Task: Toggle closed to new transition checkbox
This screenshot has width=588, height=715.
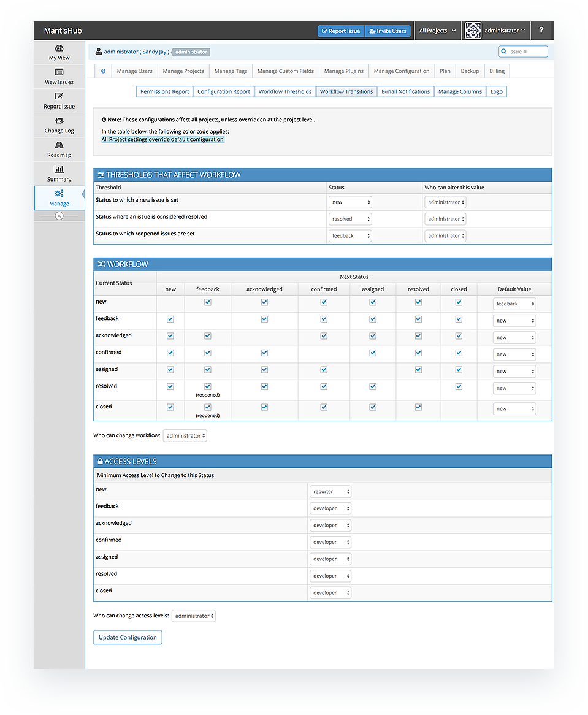Action: (x=170, y=407)
